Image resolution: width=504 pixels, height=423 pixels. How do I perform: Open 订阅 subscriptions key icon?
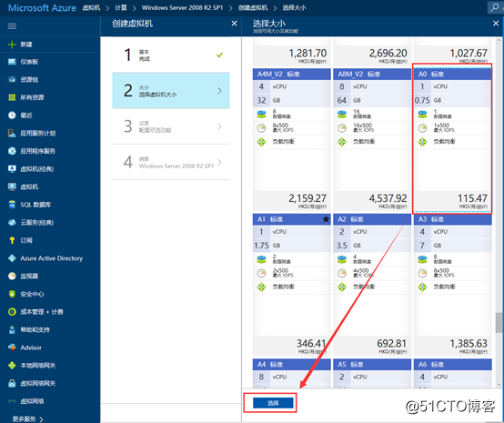click(x=12, y=240)
